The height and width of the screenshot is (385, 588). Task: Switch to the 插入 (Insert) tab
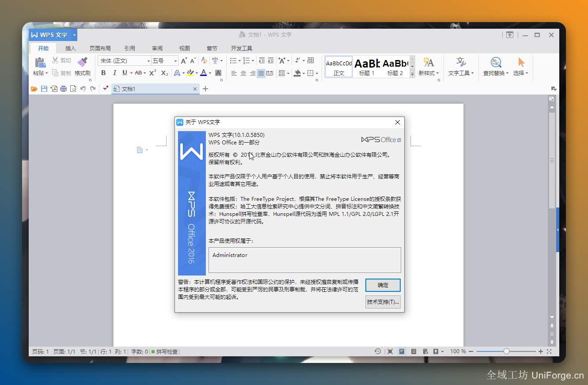pyautogui.click(x=71, y=48)
